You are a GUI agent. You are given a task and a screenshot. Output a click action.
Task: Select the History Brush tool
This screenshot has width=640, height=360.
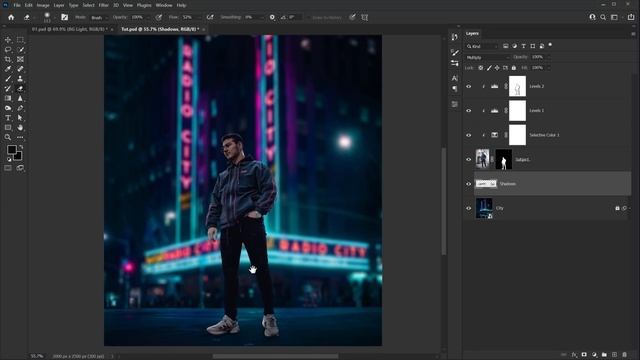coord(8,89)
